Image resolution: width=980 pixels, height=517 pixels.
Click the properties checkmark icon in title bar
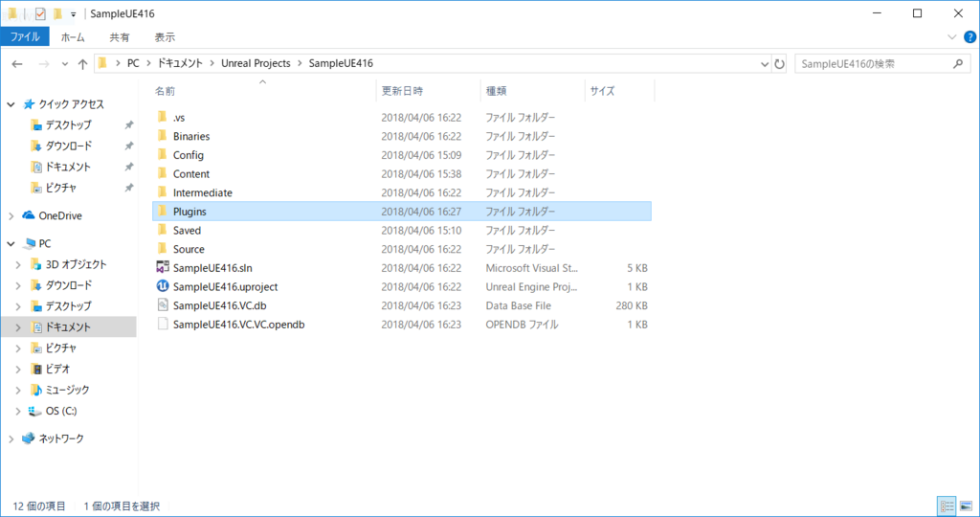pos(40,13)
